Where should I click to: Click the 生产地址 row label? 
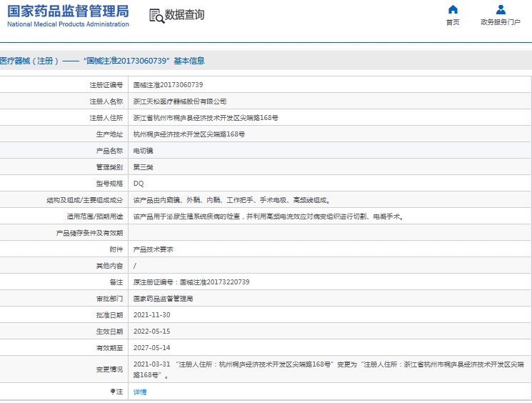tap(109, 134)
